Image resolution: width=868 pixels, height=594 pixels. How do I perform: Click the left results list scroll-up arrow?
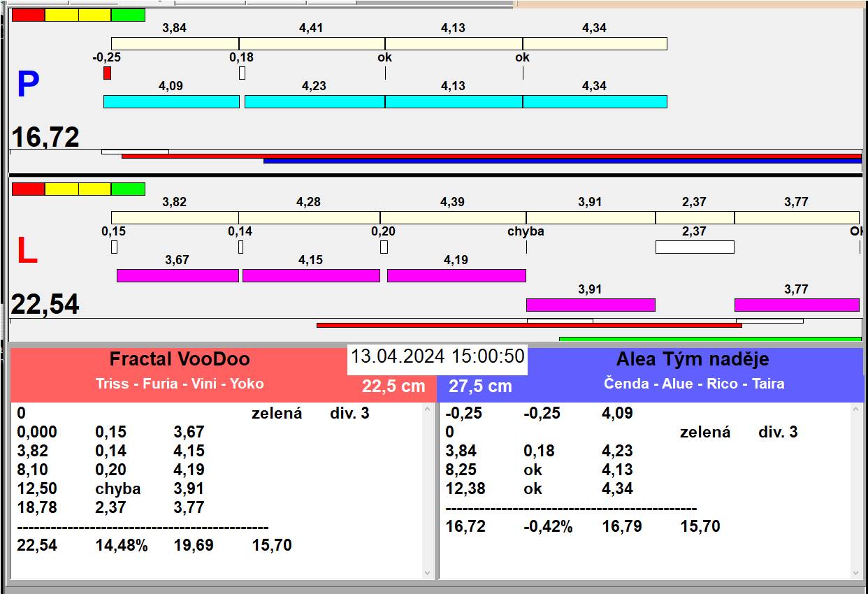(428, 410)
